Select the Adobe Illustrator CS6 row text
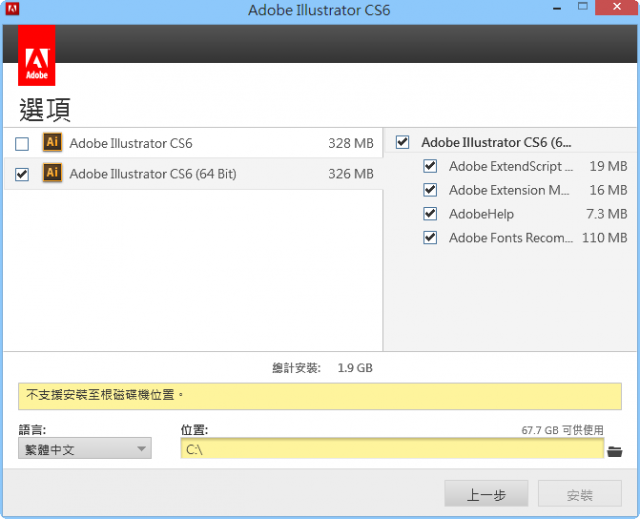Viewport: 640px width, 519px height. pos(131,144)
